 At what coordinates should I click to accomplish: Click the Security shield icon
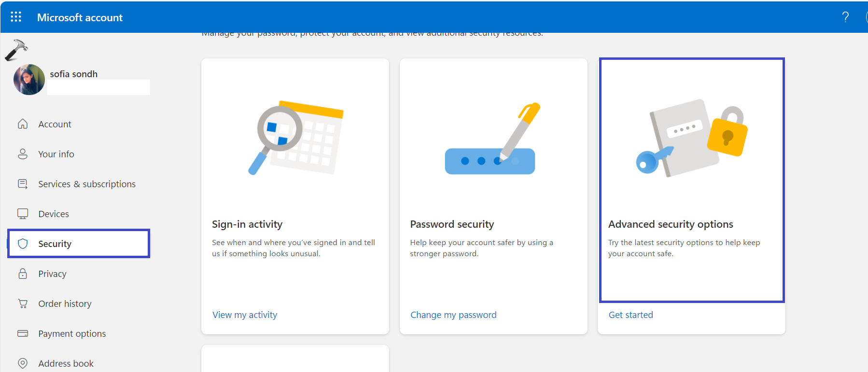pos(23,244)
